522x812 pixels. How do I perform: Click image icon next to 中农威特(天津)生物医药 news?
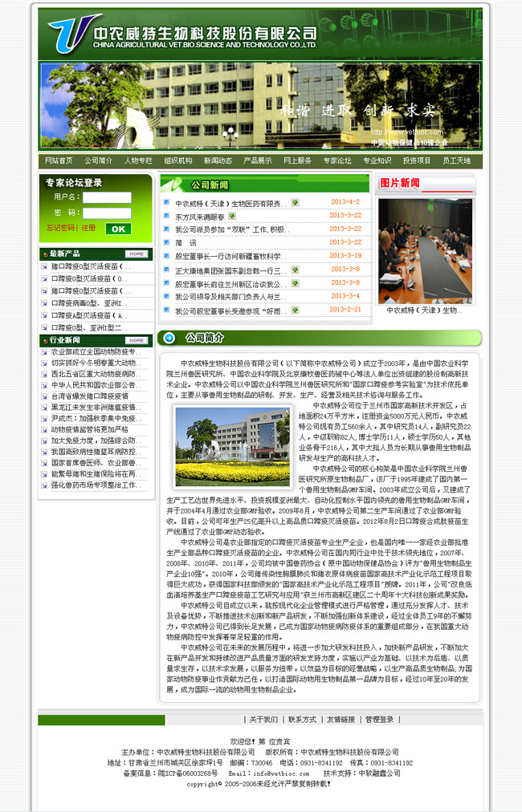click(295, 202)
